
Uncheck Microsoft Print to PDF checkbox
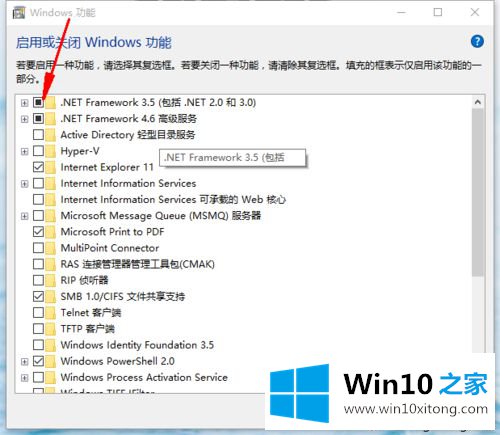(x=38, y=232)
